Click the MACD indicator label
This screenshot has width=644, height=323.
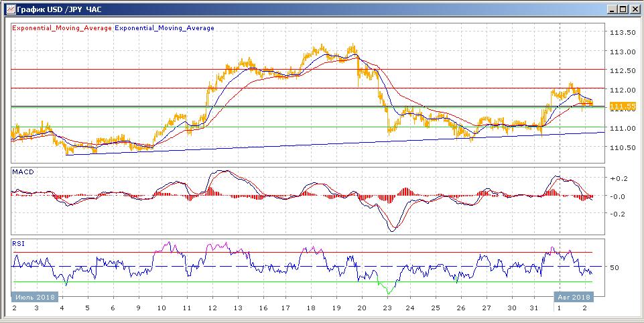point(23,172)
